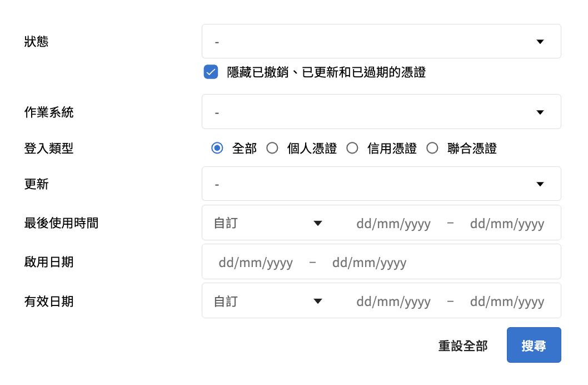Viewport: 588px width, 385px height.
Task: Pick the 聯合憑證 radio option
Action: (x=432, y=149)
